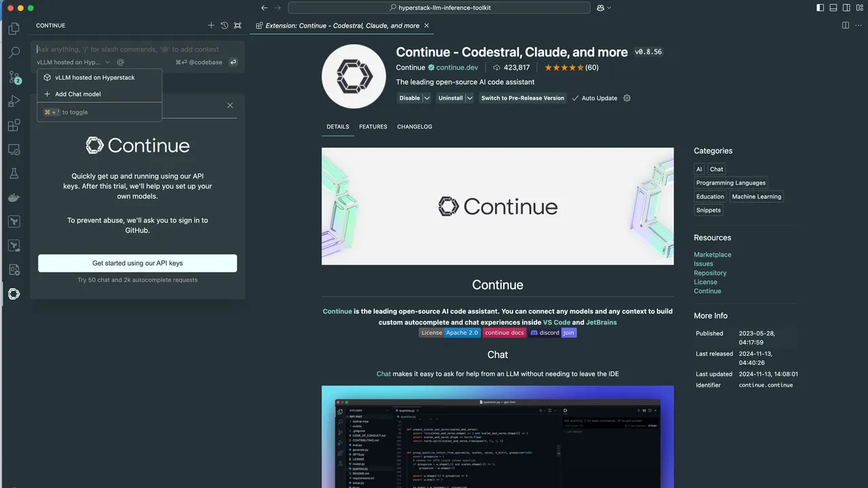Image resolution: width=868 pixels, height=488 pixels.
Task: Open the Docker view in activity bar
Action: [14, 197]
